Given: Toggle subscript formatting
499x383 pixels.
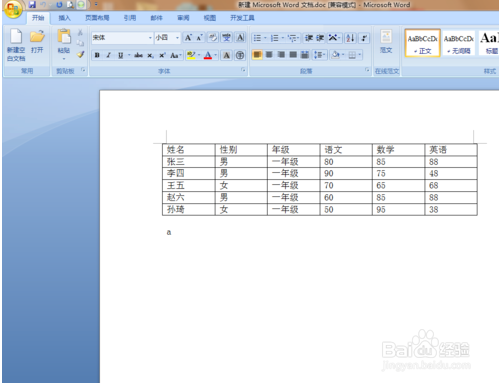Looking at the screenshot, I should tap(150, 55).
